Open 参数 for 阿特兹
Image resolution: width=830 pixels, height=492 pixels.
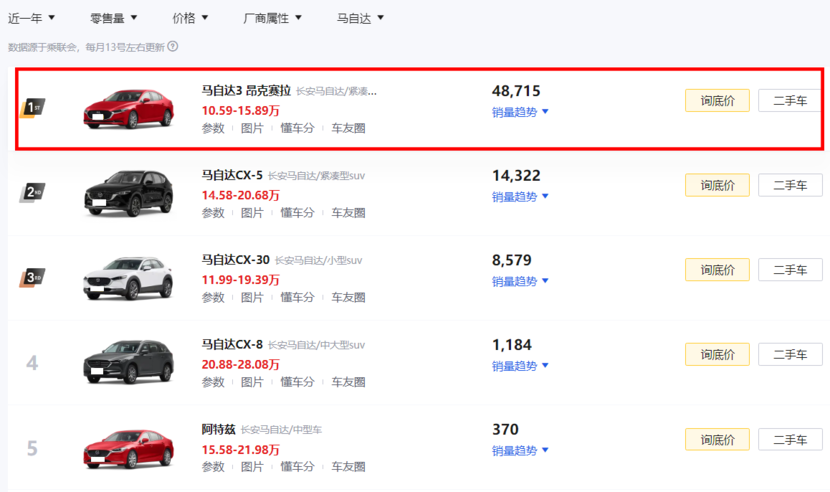click(213, 467)
